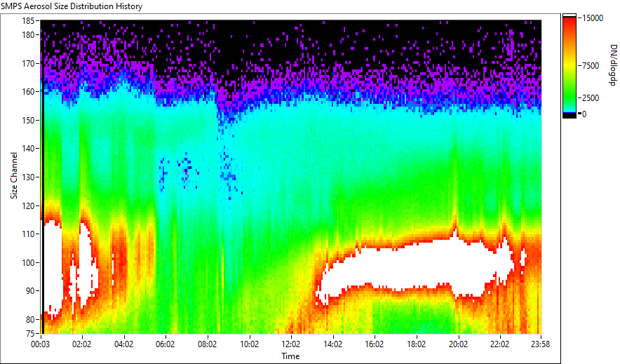Screen dimensions: 620x364
Task: Click the 100 size channel tick label
Action: point(29,262)
